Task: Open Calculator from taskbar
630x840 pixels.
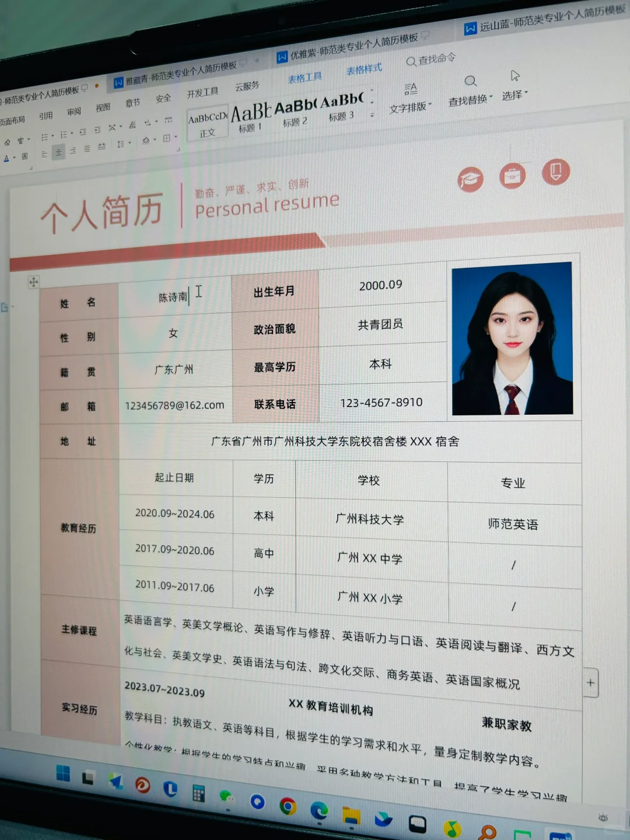Action: tap(198, 793)
